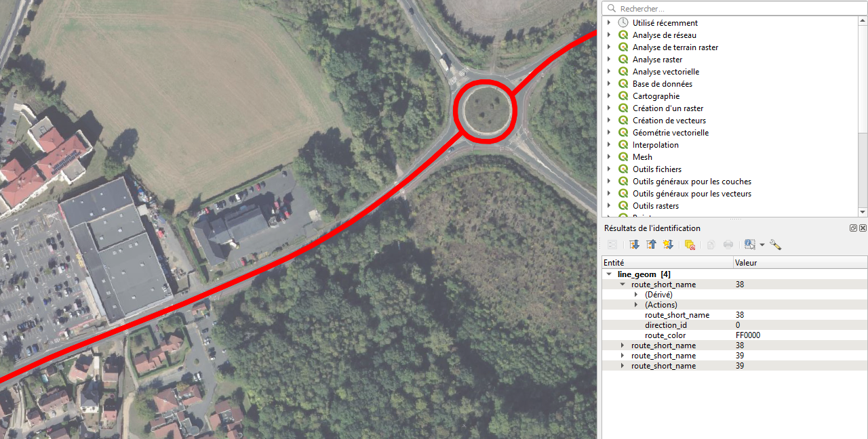Open identify settings with the wrench icon
Image resolution: width=868 pixels, height=439 pixels.
pos(775,245)
